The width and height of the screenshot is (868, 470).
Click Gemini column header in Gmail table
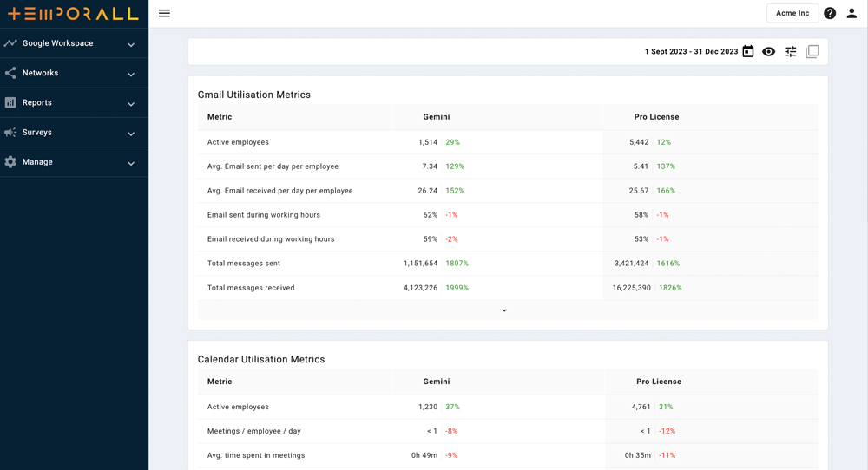pos(437,117)
